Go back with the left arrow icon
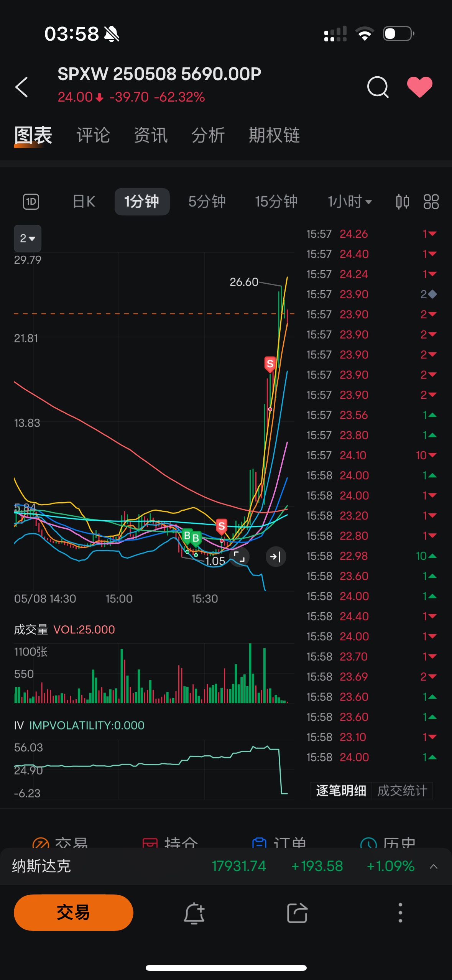452x980 pixels. [22, 87]
